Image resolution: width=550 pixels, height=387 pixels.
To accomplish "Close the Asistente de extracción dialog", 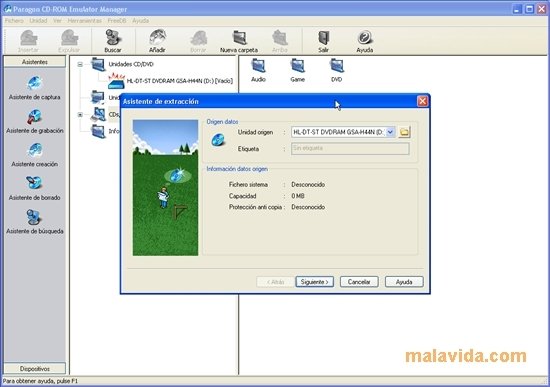I will [x=422, y=101].
